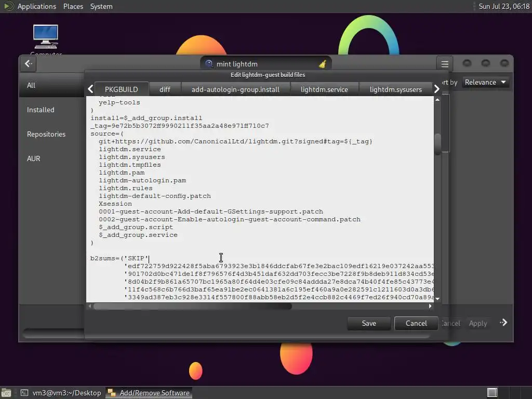Image resolution: width=532 pixels, height=399 pixels.
Task: Click the horizontal scroll left arrow
Action: 89,306
